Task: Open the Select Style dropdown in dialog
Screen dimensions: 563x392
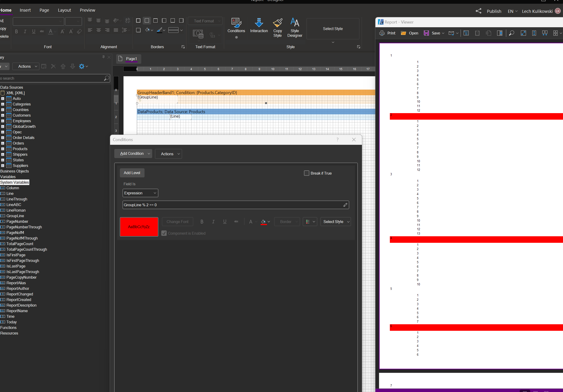Action: (x=336, y=222)
